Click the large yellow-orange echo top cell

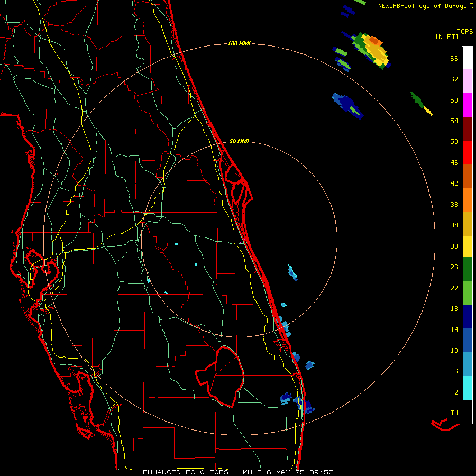(372, 50)
